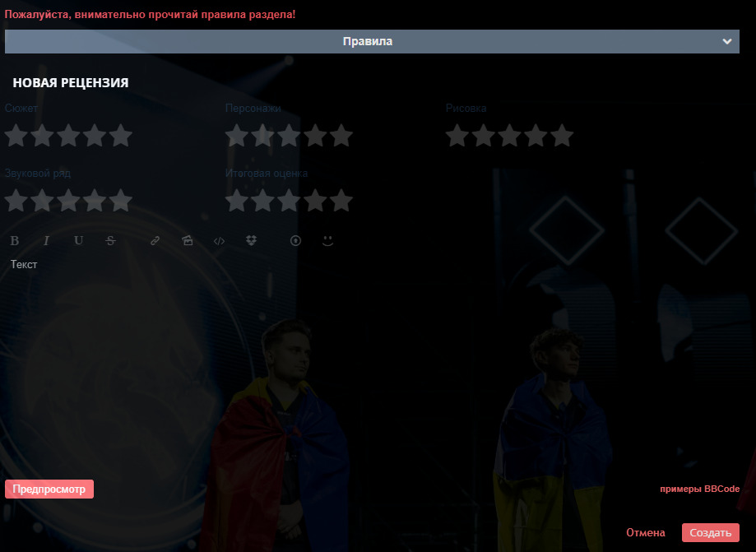Insert a hyperlink via chain icon
756x552 pixels.
(155, 240)
